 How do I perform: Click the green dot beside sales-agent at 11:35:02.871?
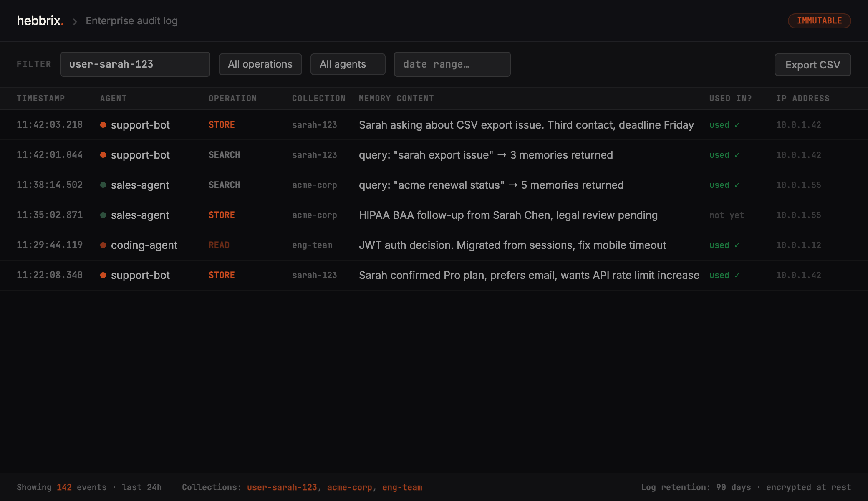(x=103, y=215)
